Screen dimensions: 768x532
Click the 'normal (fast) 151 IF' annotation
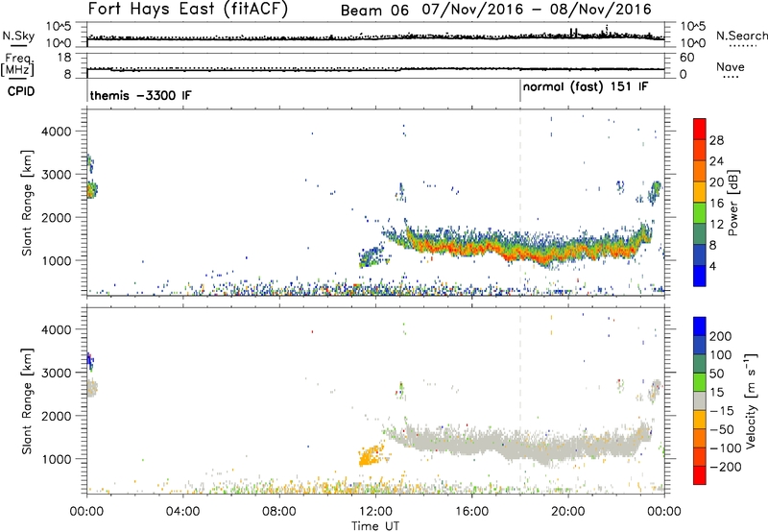[586, 87]
